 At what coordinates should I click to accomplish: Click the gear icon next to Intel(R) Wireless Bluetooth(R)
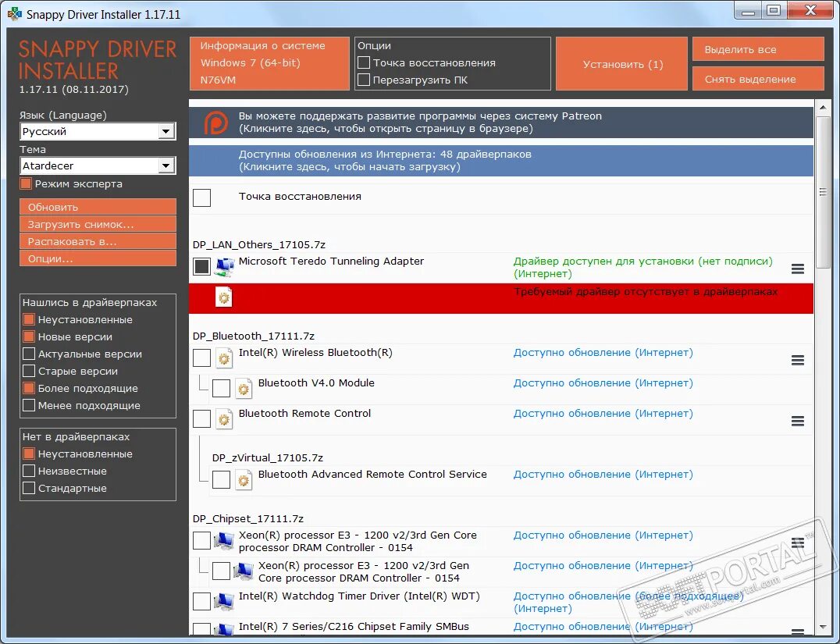click(x=224, y=358)
